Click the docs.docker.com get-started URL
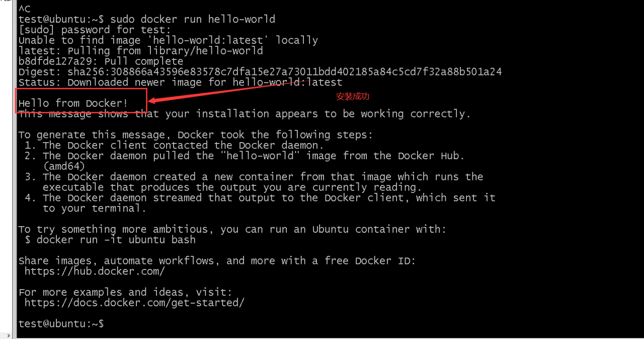Screen dimensions: 644x339 pyautogui.click(x=134, y=303)
